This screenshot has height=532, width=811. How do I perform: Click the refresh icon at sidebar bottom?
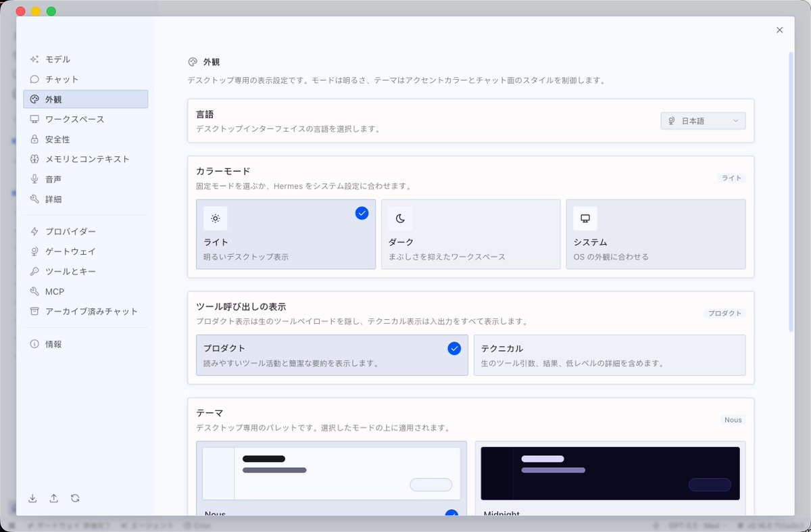point(75,498)
